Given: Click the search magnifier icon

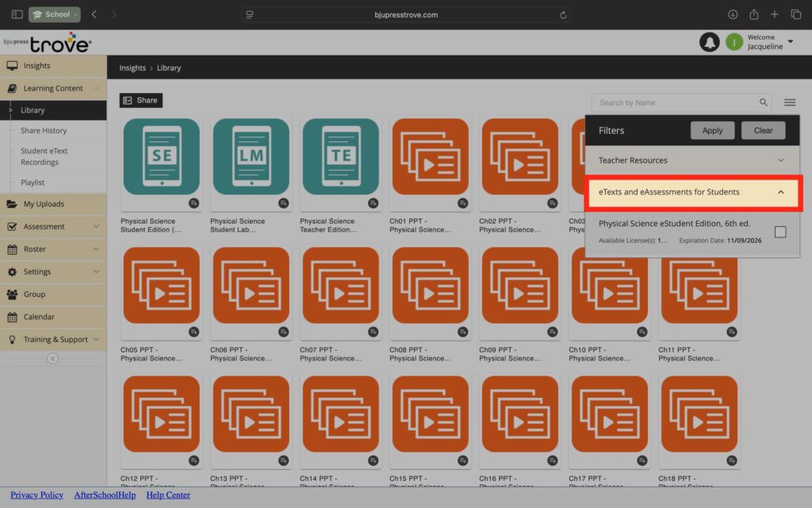Looking at the screenshot, I should pos(764,102).
